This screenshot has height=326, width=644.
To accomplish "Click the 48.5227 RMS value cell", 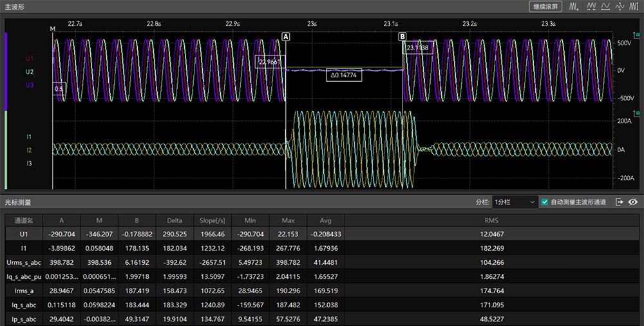I will click(491, 319).
